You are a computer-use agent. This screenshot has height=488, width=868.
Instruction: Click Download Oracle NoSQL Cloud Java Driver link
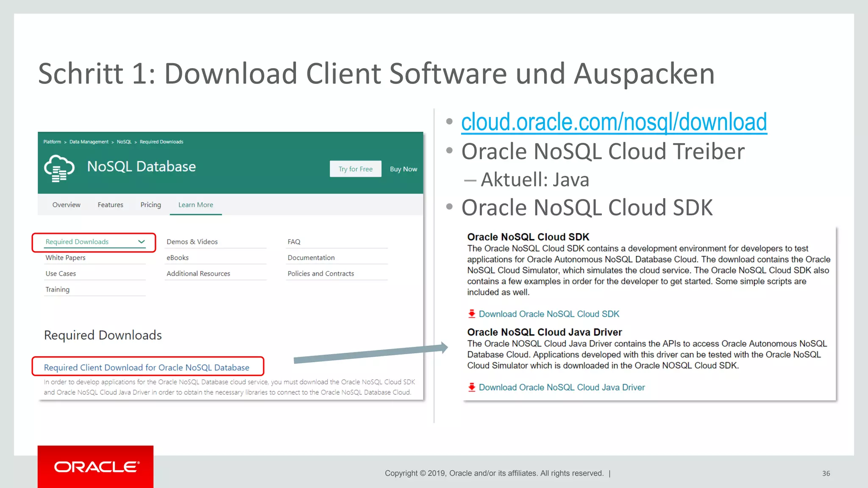pos(562,387)
